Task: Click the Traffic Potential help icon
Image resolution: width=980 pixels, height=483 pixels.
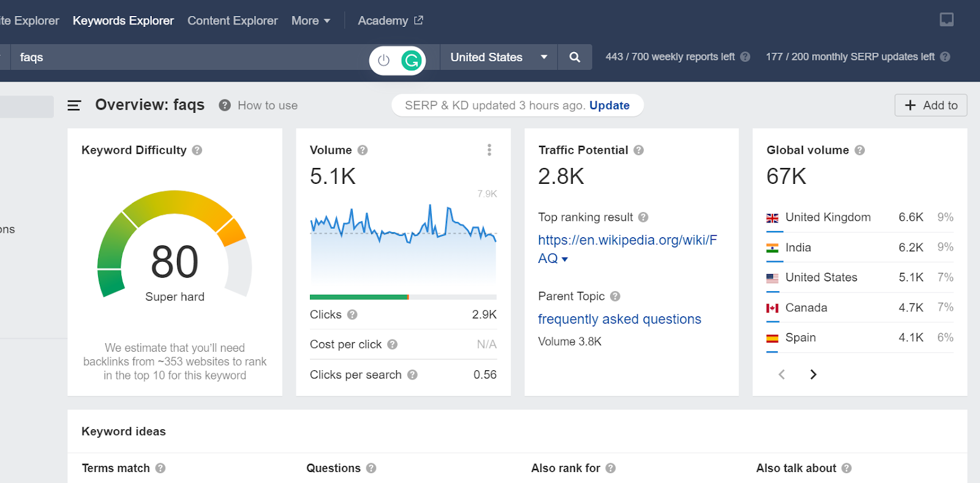Action: [x=639, y=150]
